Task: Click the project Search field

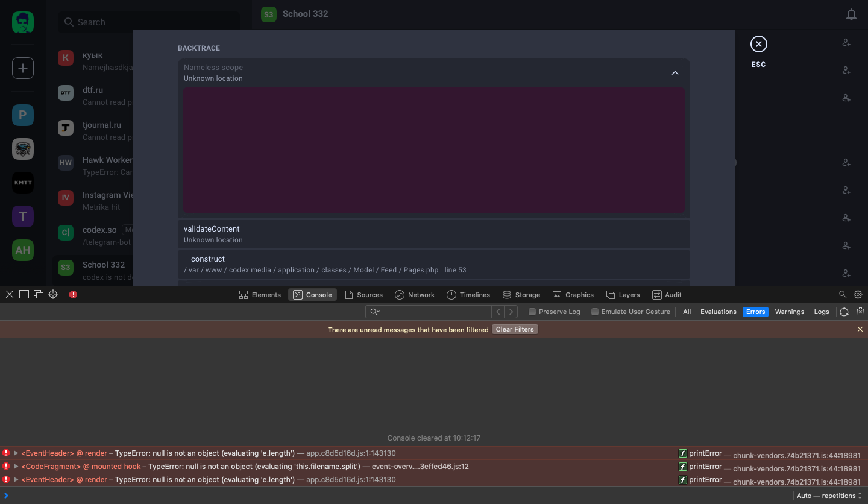Action: 149,22
